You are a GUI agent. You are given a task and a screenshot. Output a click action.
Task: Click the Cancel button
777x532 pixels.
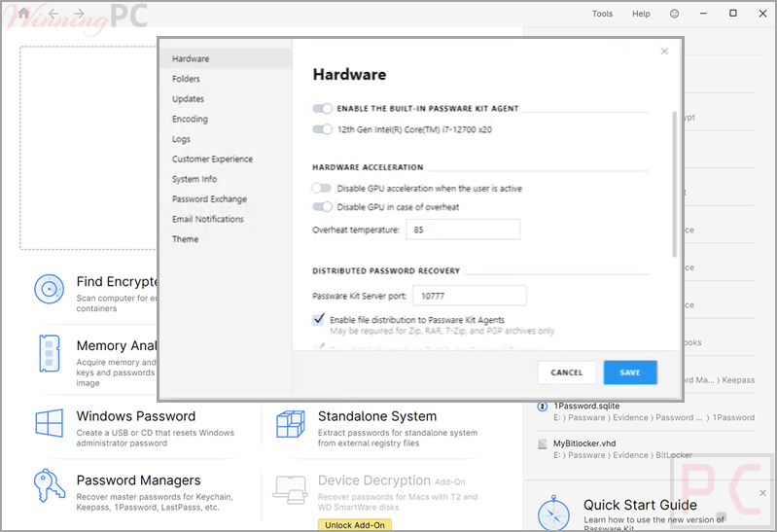click(x=566, y=372)
